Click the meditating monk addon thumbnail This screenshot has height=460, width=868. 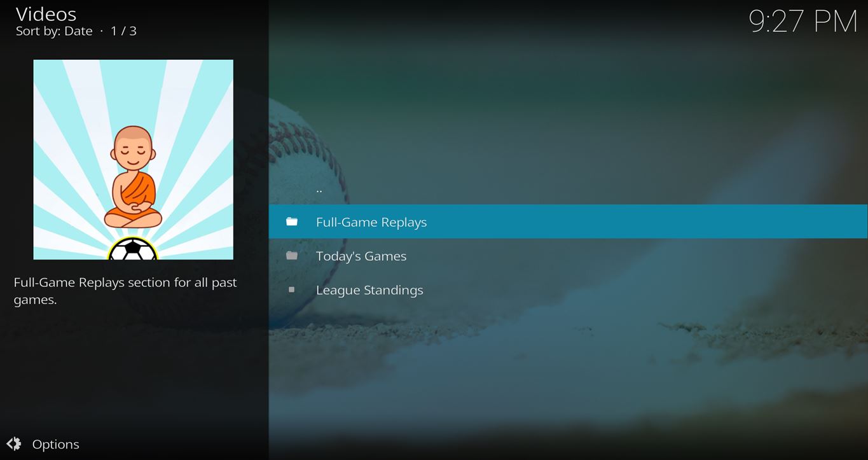[x=134, y=160]
